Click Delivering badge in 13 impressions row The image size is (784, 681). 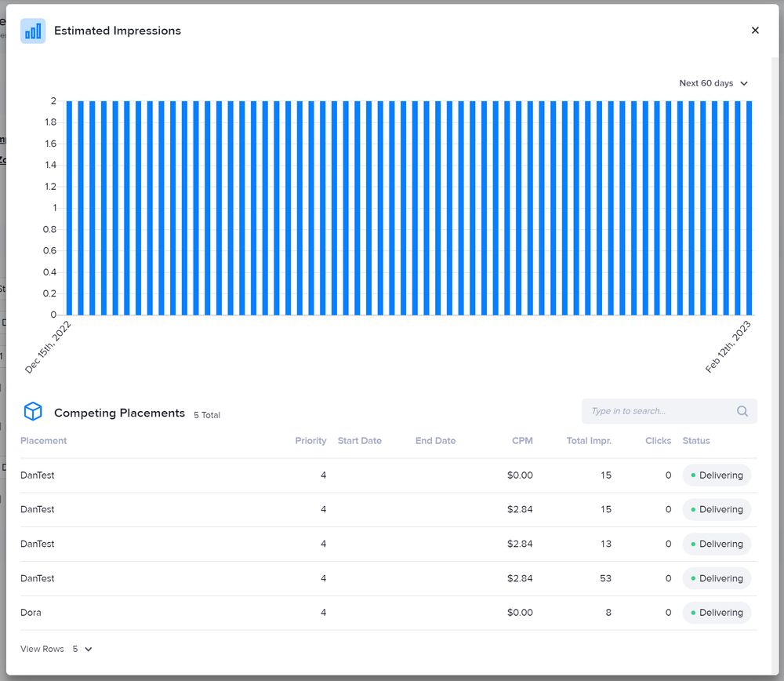pyautogui.click(x=717, y=544)
